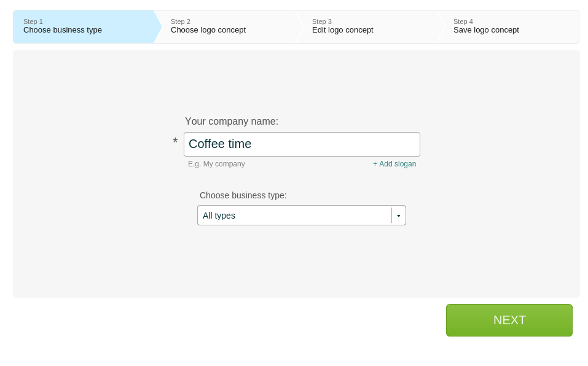Click the business type dropdown arrow
Screen dimensions: 588x366
coord(399,216)
